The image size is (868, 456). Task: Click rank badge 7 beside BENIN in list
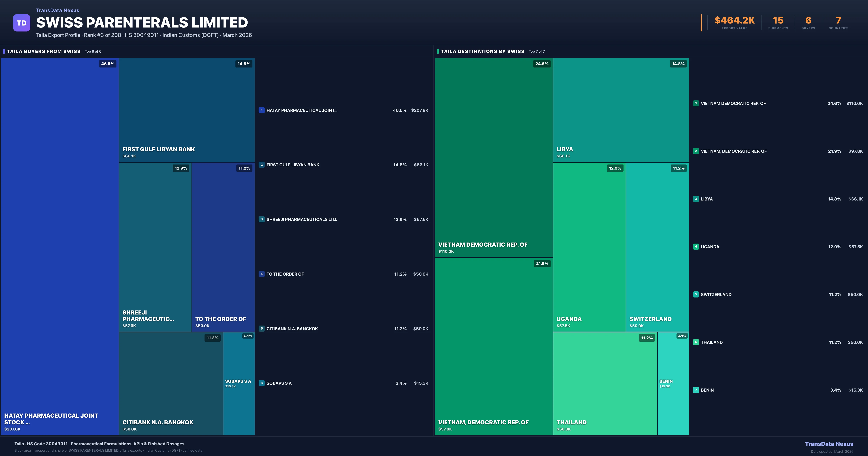click(696, 390)
